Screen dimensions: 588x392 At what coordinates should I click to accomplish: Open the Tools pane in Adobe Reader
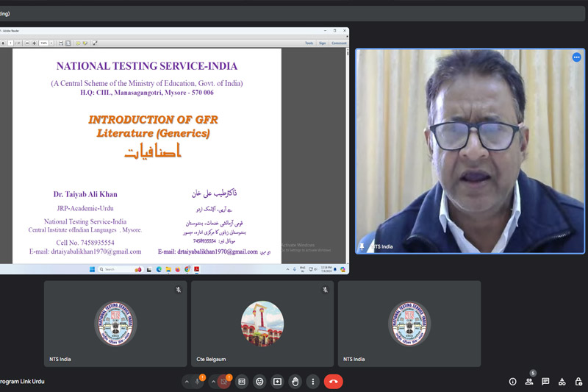pos(309,43)
